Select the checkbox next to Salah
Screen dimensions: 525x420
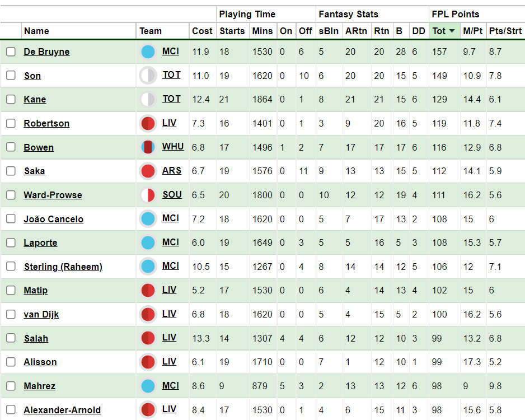click(x=11, y=338)
